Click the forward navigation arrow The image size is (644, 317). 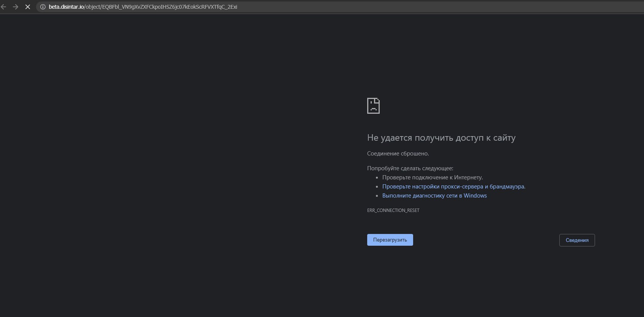pyautogui.click(x=16, y=7)
